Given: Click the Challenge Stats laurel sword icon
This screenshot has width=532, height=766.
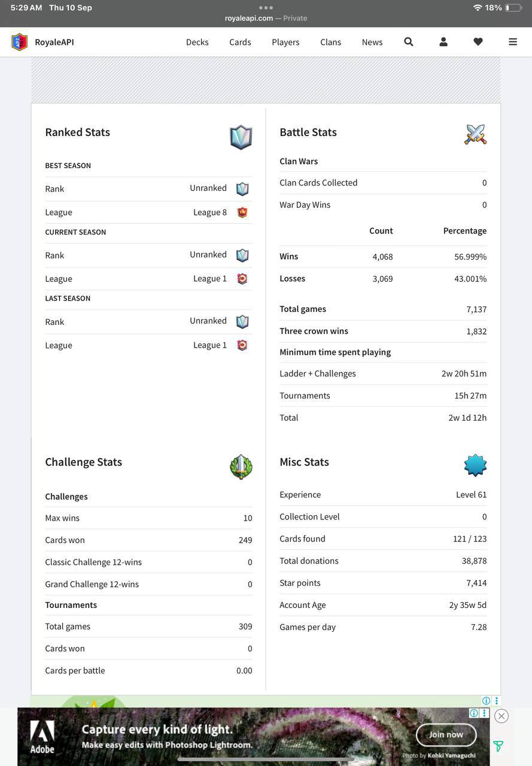Looking at the screenshot, I should [241, 467].
